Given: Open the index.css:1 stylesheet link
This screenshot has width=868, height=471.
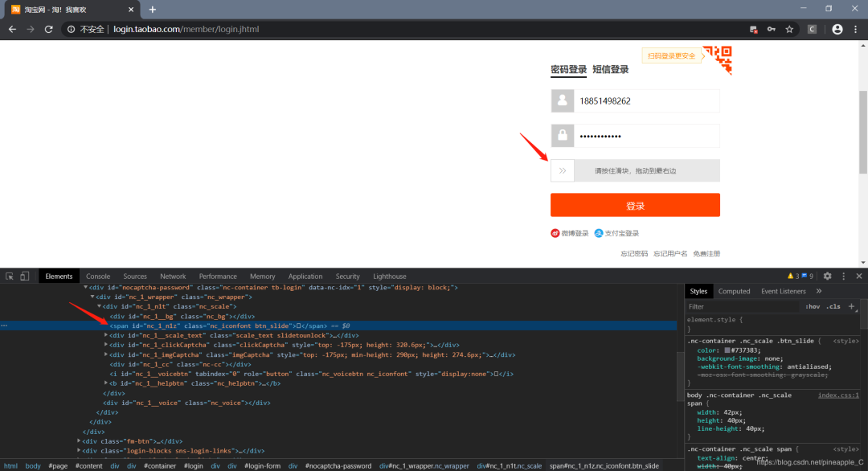Looking at the screenshot, I should point(838,395).
